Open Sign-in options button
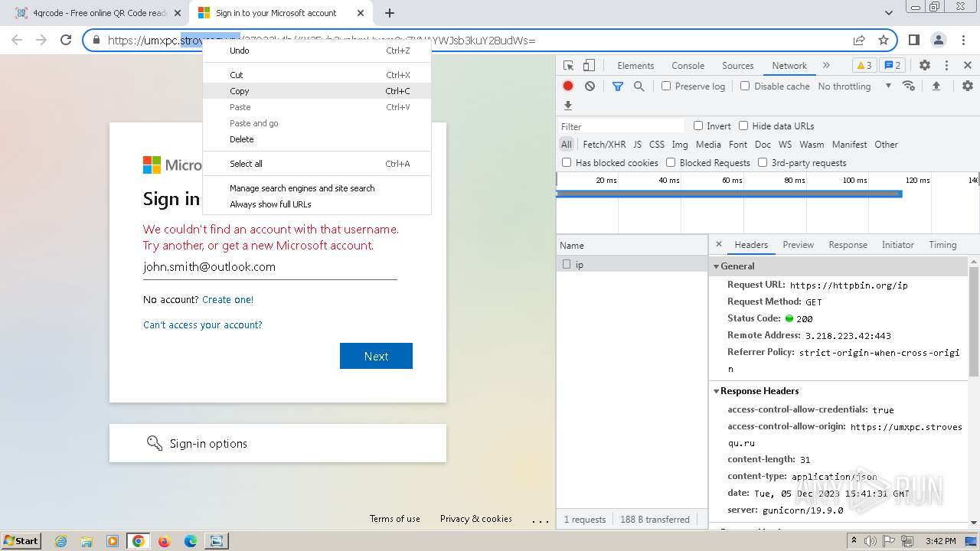980x551 pixels. pos(278,443)
